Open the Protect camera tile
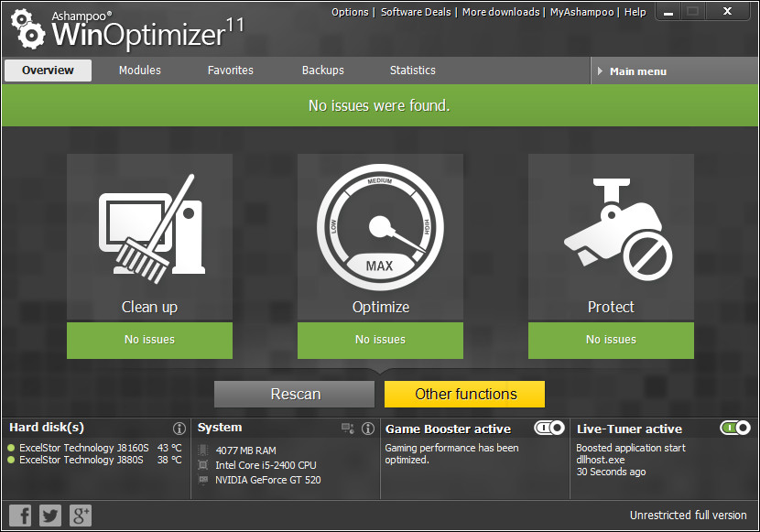This screenshot has height=532, width=760. (611, 237)
